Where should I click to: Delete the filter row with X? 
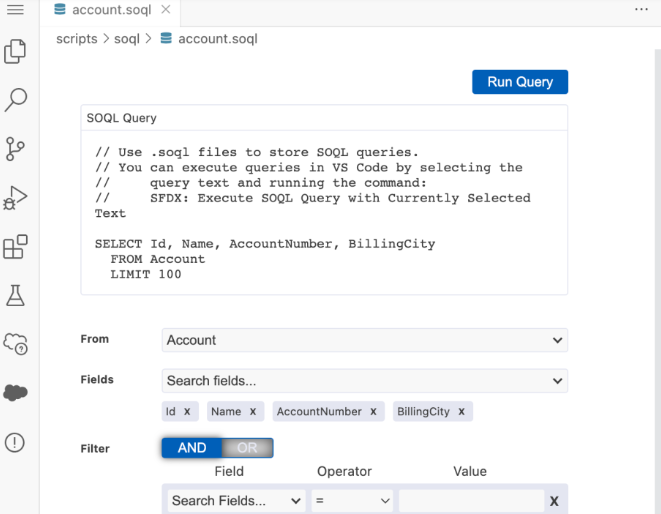coord(554,500)
